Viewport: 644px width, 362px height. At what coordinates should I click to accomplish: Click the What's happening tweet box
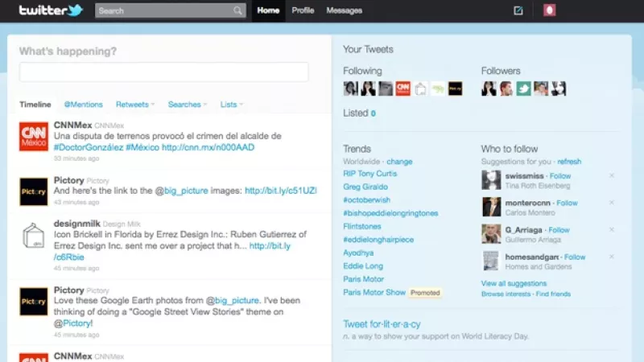[164, 72]
